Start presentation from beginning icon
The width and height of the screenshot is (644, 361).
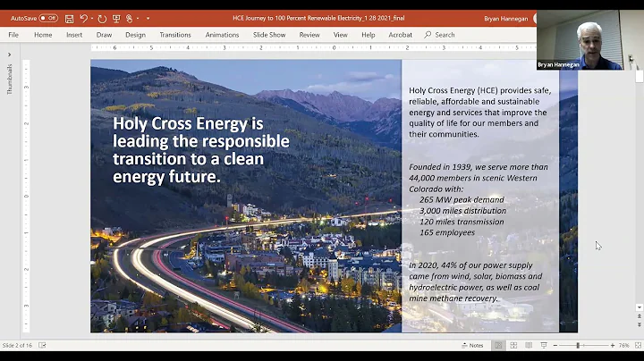point(116,19)
